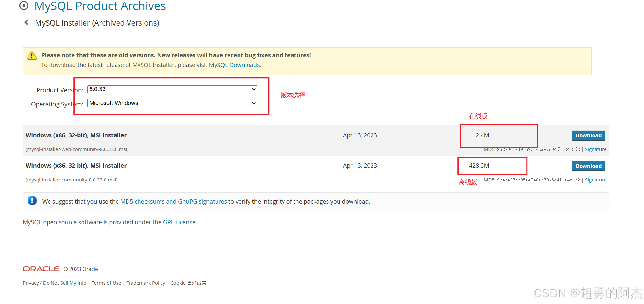Click the yellow warning triangle icon
The width and height of the screenshot is (644, 304).
(32, 55)
